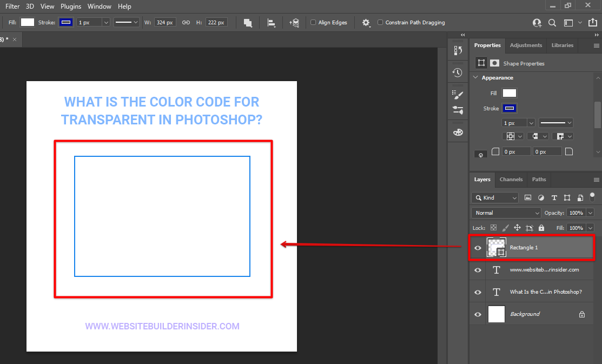This screenshot has width=602, height=364.
Task: Switch to the Channels tab
Action: (x=511, y=180)
